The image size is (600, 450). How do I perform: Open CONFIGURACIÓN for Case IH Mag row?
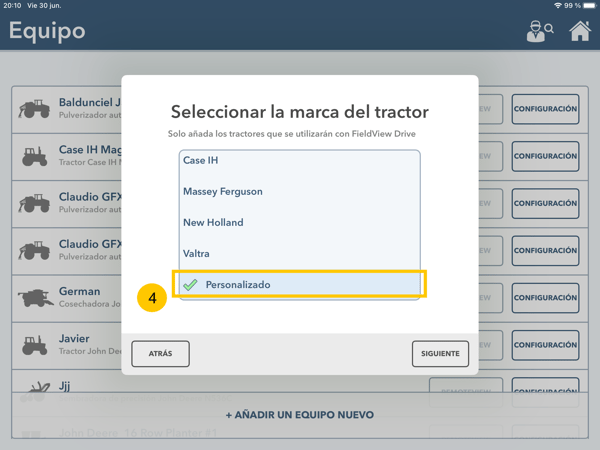(545, 156)
